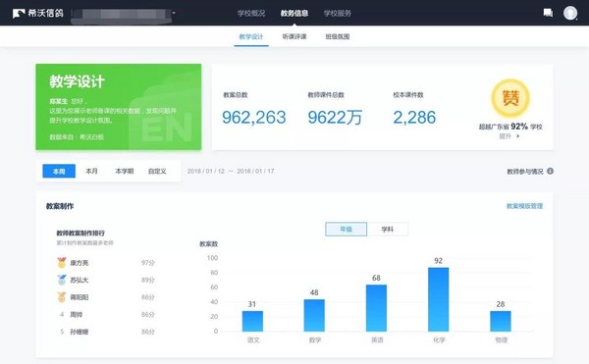This screenshot has height=364, width=589.
Task: Select the fifth-ranked teacher 孙姗姗
Action: click(x=80, y=332)
